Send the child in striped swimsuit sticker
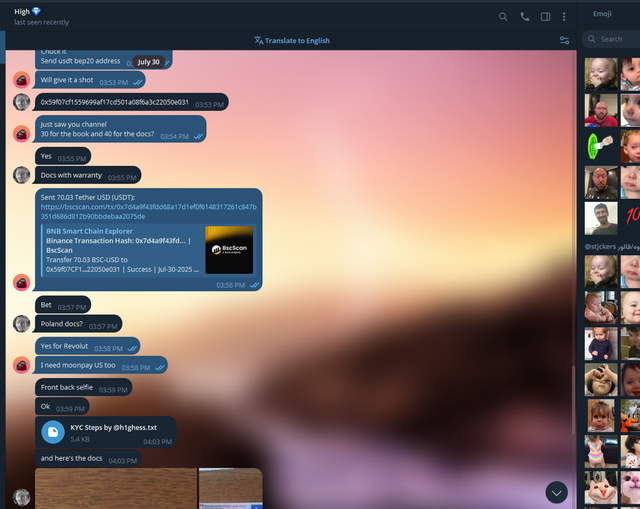The width and height of the screenshot is (640, 509). click(601, 451)
